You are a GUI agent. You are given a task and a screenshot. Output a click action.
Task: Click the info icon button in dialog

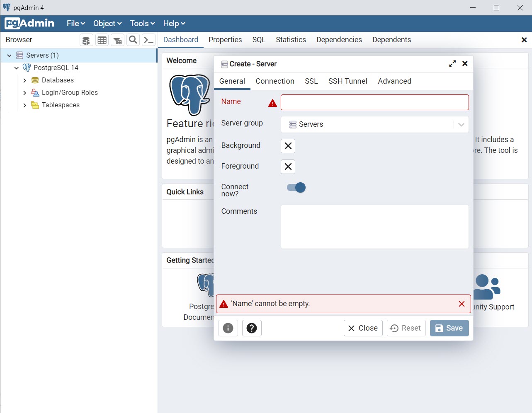point(228,328)
